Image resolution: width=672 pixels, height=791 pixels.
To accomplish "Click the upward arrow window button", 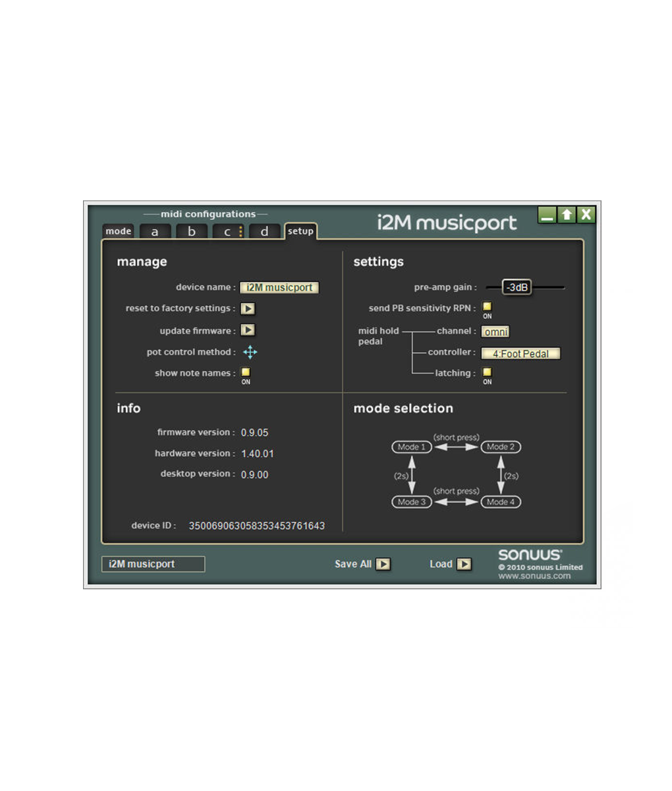I will [567, 214].
